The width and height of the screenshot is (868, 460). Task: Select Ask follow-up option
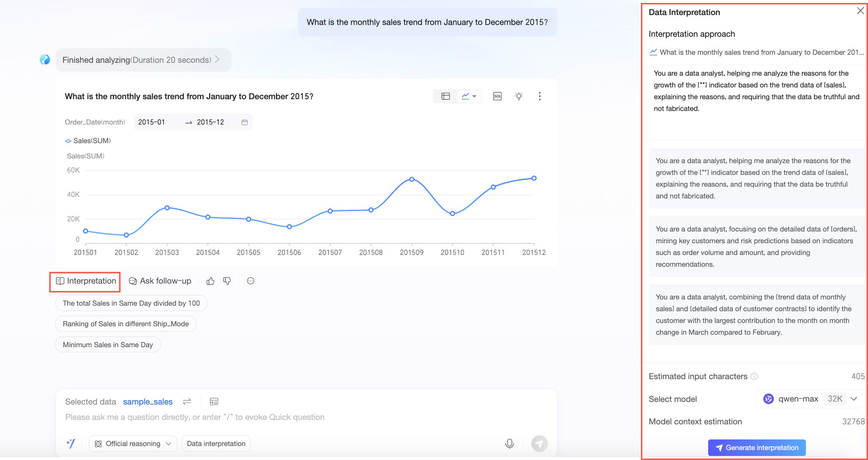pyautogui.click(x=160, y=281)
